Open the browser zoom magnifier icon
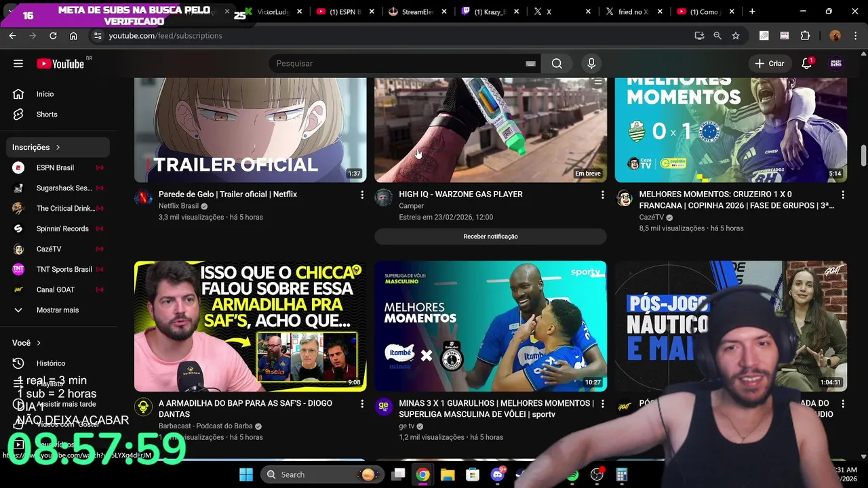 click(x=717, y=36)
